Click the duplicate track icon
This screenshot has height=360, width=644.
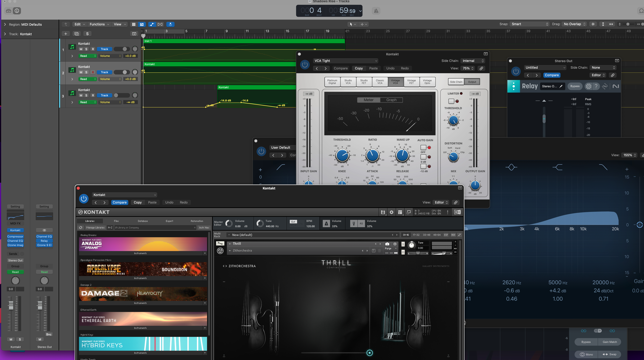tap(76, 34)
